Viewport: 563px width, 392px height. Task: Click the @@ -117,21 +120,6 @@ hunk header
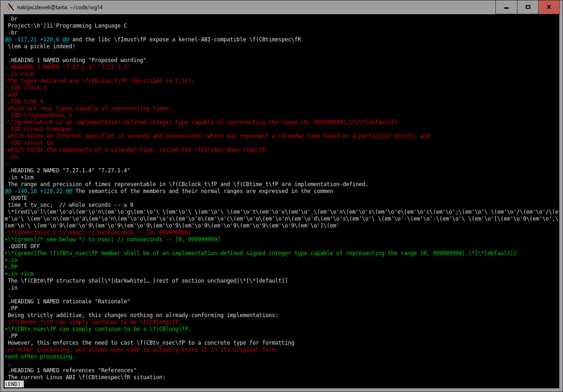(37, 40)
